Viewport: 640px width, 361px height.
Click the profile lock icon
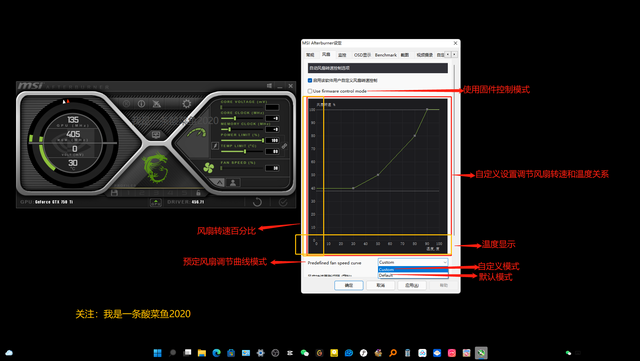[x=198, y=193]
